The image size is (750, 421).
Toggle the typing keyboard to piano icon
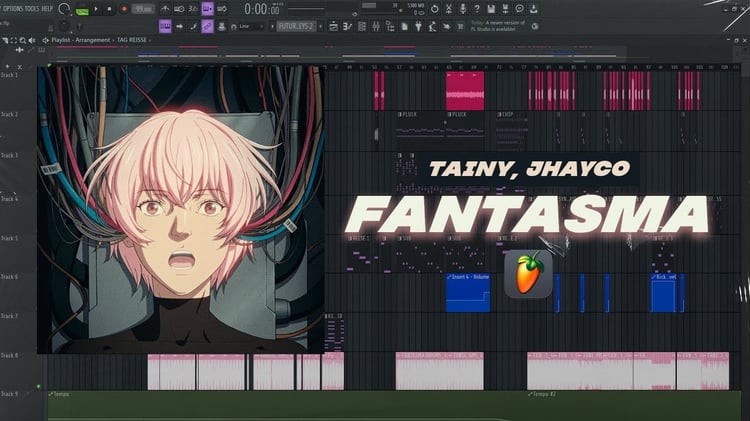coord(165,26)
